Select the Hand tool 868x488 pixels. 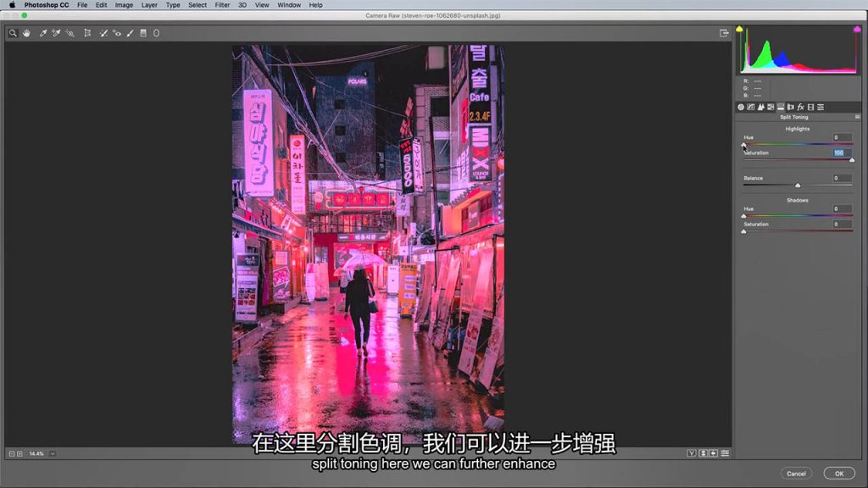pyautogui.click(x=26, y=33)
